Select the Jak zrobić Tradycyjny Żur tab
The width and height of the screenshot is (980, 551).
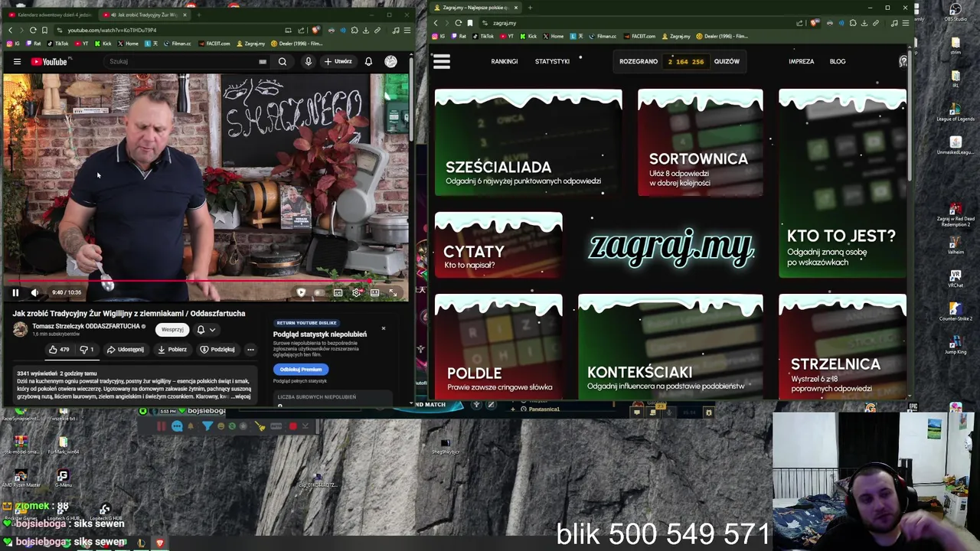click(144, 15)
